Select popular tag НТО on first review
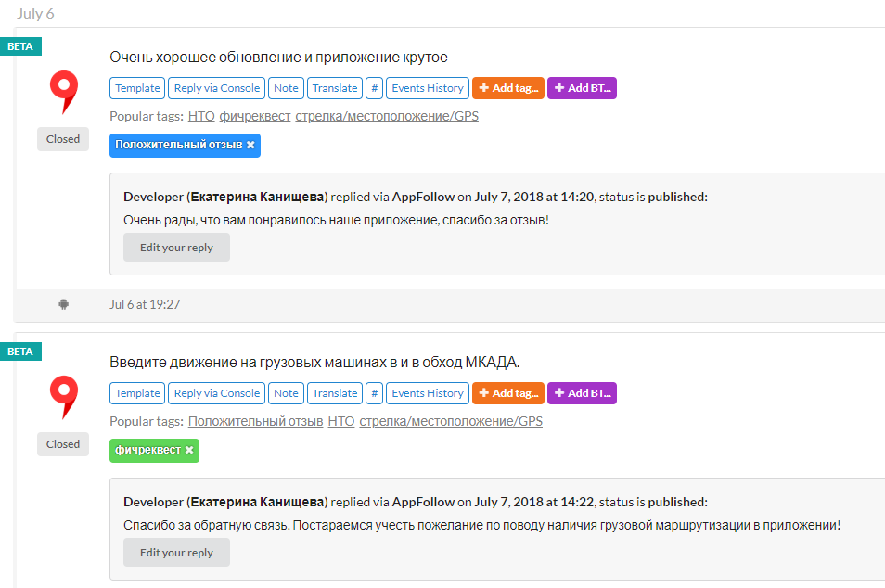Image resolution: width=885 pixels, height=588 pixels. [201, 117]
